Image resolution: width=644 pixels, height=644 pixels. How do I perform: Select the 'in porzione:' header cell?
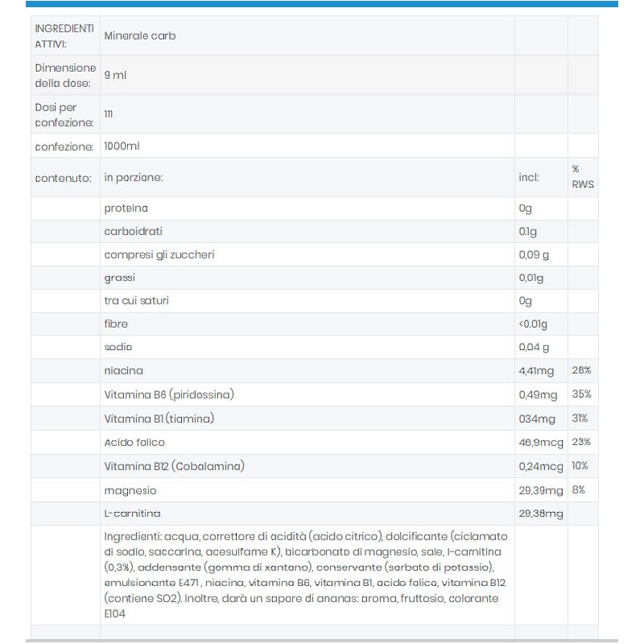(x=134, y=177)
